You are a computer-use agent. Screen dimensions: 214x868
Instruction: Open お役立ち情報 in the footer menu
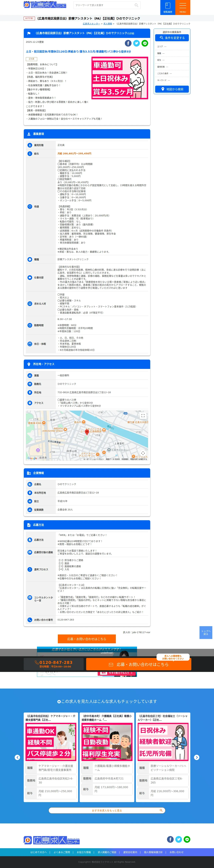(84, 852)
